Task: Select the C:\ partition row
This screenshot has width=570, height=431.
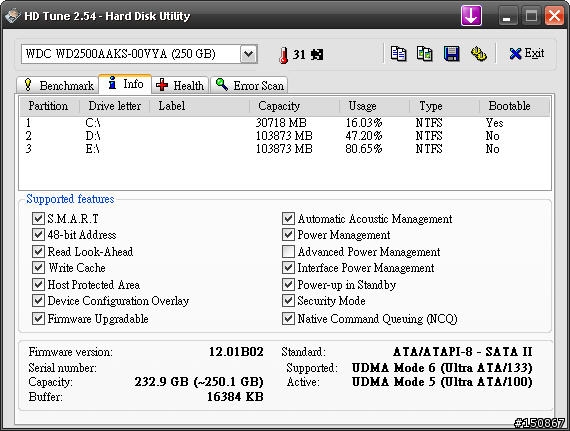Action: [x=285, y=123]
